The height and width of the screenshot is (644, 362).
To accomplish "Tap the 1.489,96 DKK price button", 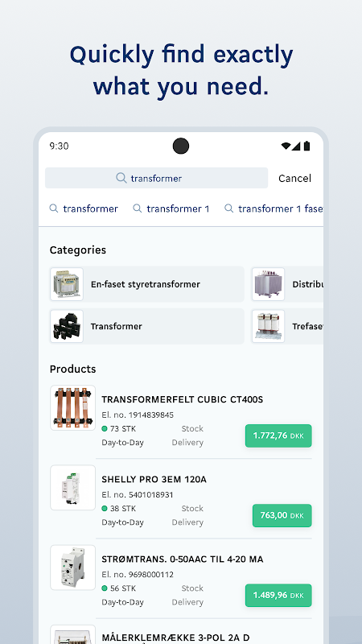I will click(x=278, y=595).
